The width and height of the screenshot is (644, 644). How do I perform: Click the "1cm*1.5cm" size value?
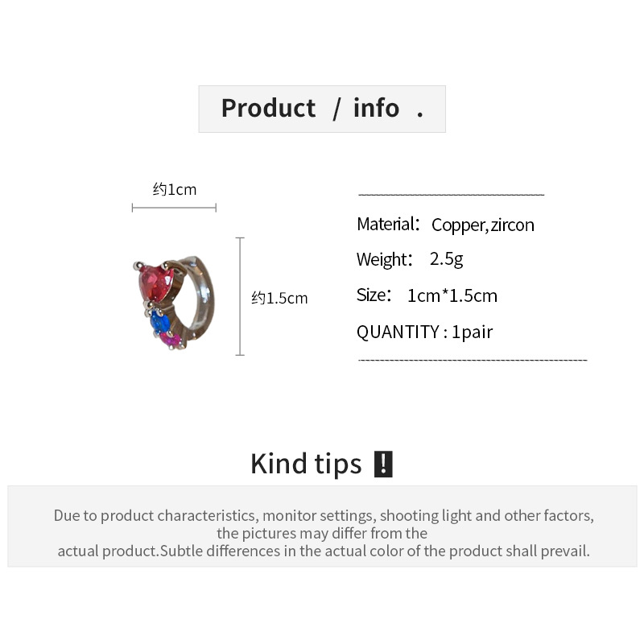[x=452, y=295]
